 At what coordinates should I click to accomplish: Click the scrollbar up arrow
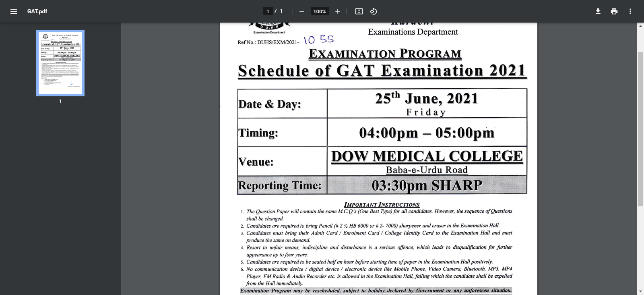pos(640,26)
